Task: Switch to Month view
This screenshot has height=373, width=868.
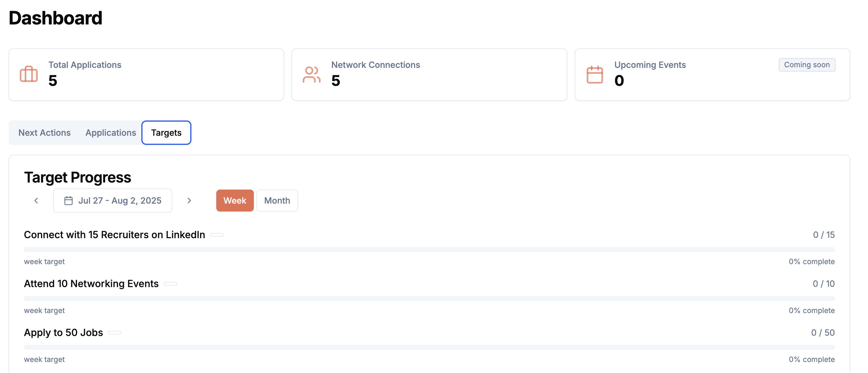Action: coord(277,200)
